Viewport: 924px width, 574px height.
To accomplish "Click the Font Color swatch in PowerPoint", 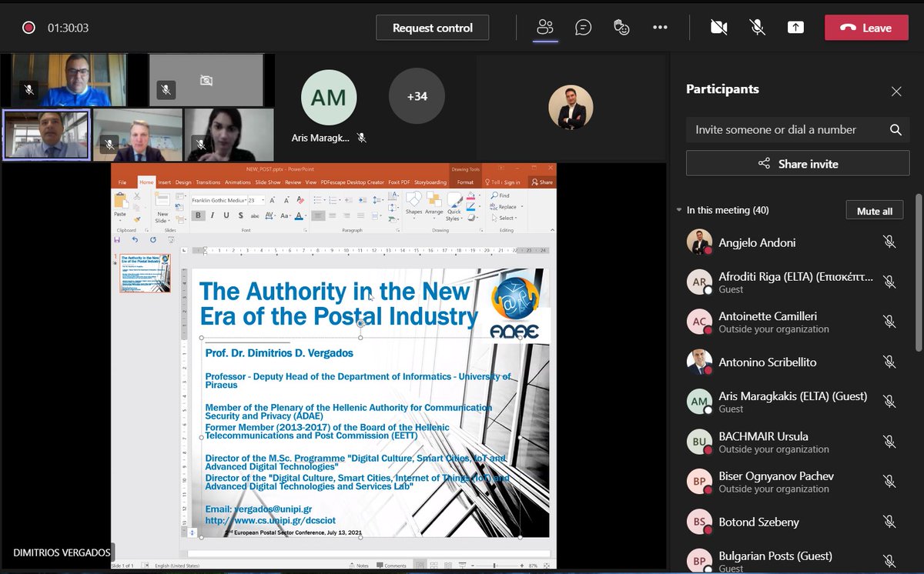I will pyautogui.click(x=299, y=216).
